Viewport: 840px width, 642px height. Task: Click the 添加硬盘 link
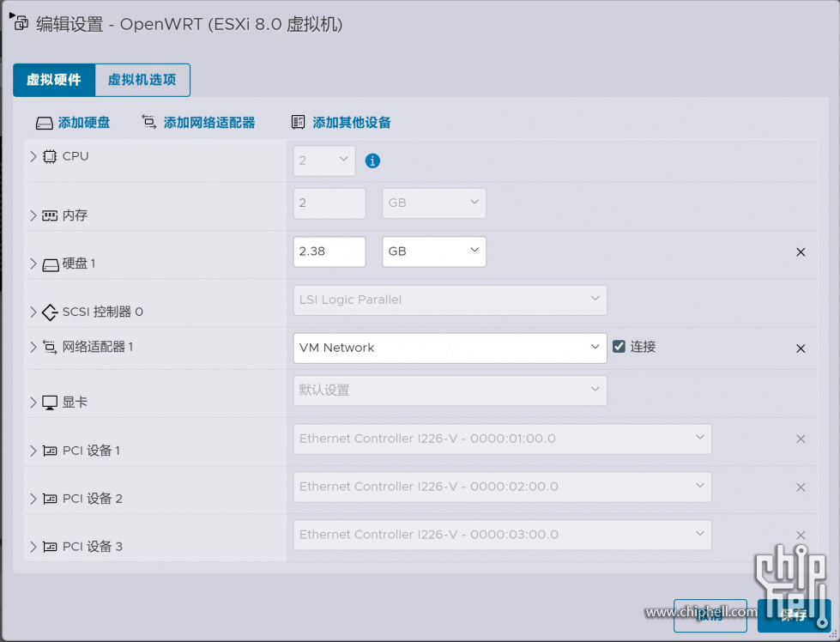tap(84, 123)
